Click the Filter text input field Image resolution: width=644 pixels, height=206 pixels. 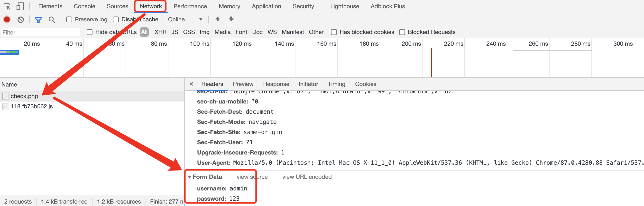40,32
